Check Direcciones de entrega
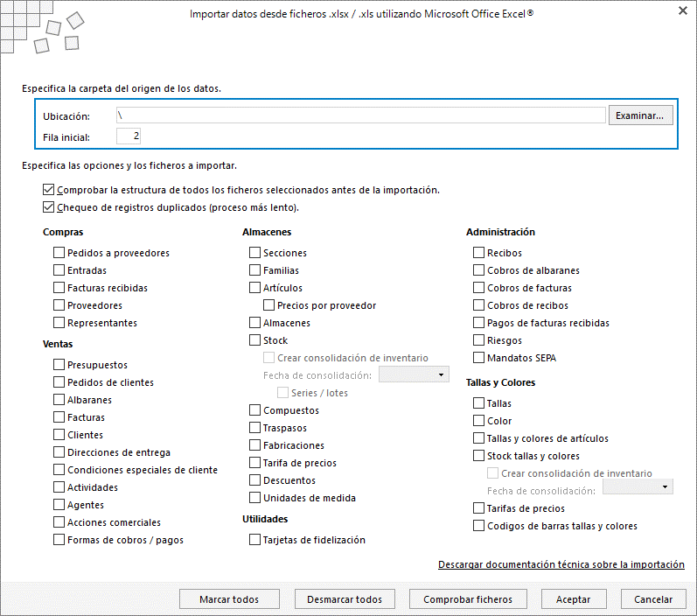 point(59,452)
